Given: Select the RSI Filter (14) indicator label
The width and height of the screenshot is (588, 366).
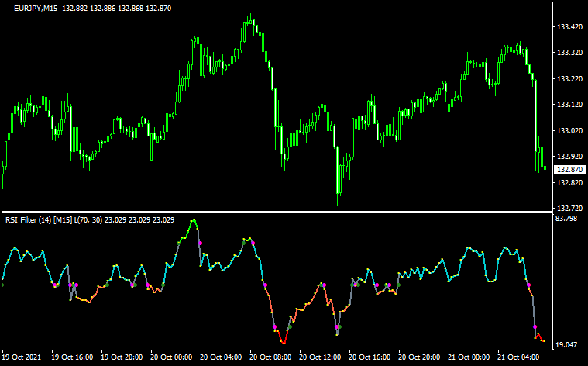Looking at the screenshot, I should click(x=36, y=219).
